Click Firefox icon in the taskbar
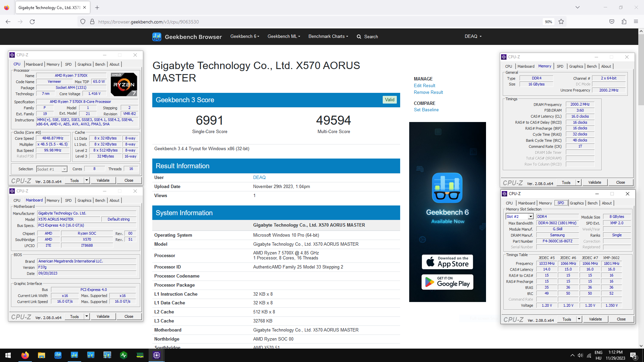The height and width of the screenshot is (362, 644). 25,355
